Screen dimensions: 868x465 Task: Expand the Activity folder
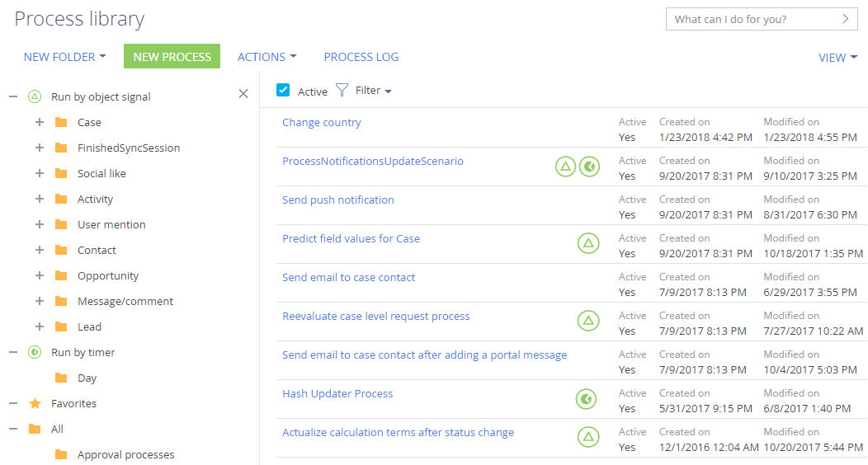tap(40, 199)
